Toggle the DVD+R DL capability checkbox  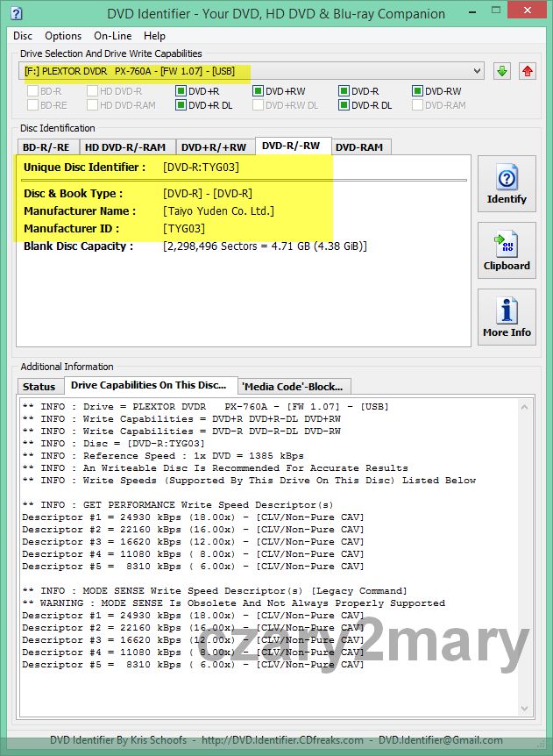[181, 105]
